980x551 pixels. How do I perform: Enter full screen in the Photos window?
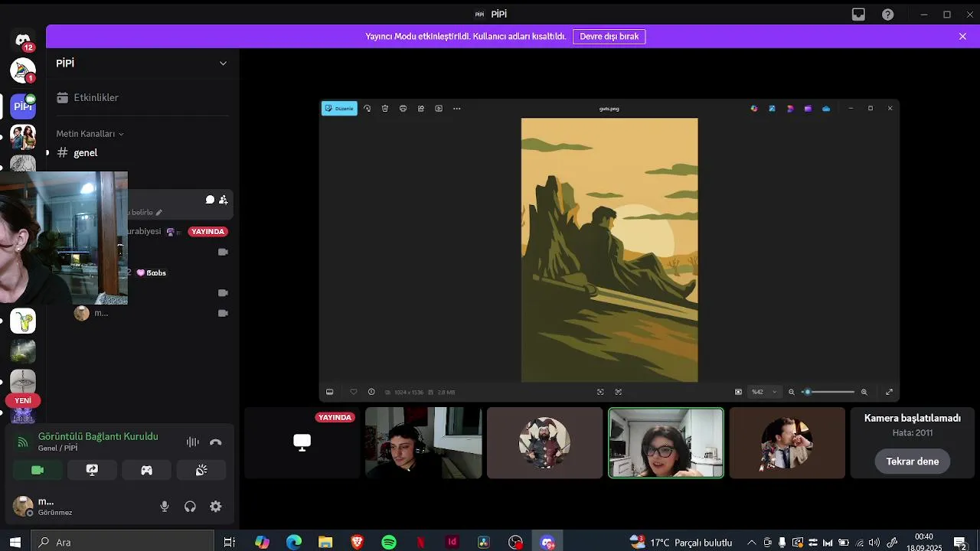pyautogui.click(x=889, y=392)
